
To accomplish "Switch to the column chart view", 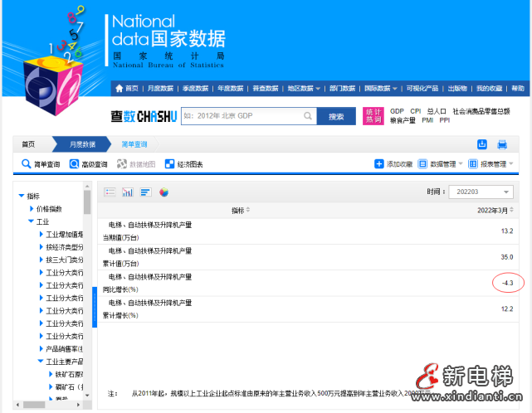I will (x=128, y=192).
